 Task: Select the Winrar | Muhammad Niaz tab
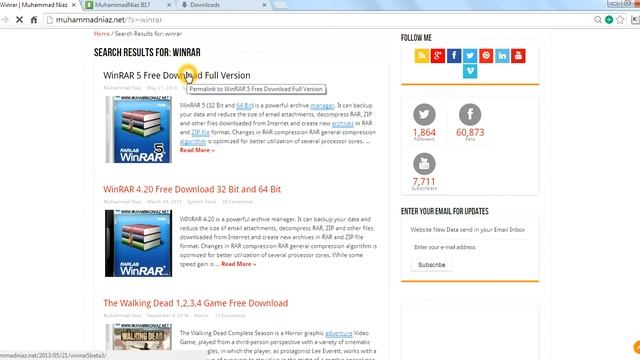click(39, 5)
